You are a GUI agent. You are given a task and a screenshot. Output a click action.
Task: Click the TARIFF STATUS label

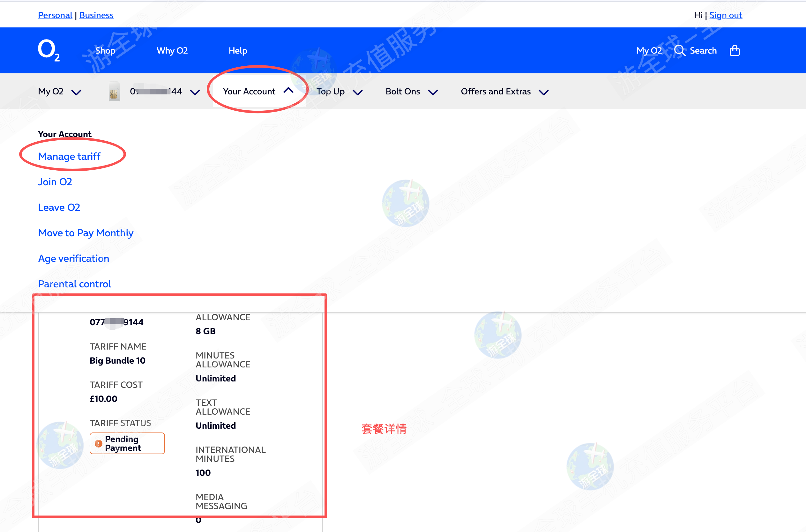[121, 423]
